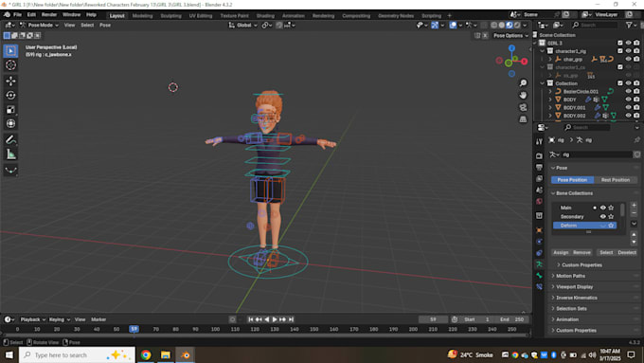Toggle the GIRL 3 collection exclude checkbox

pos(619,43)
